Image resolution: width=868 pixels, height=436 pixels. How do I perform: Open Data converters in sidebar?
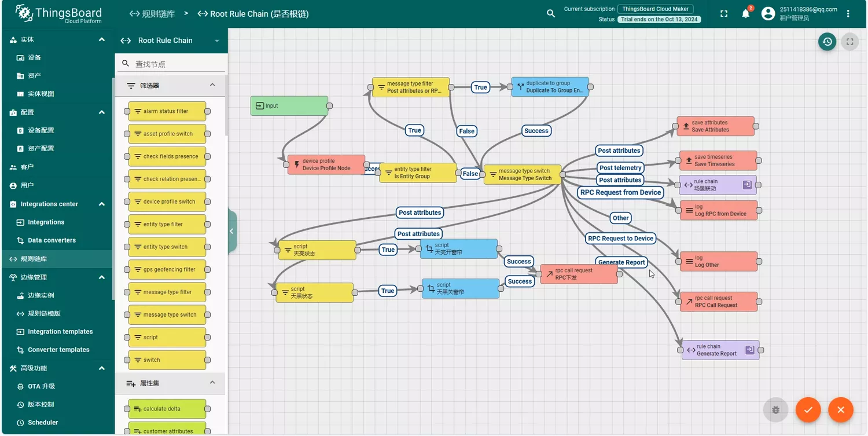pyautogui.click(x=52, y=240)
